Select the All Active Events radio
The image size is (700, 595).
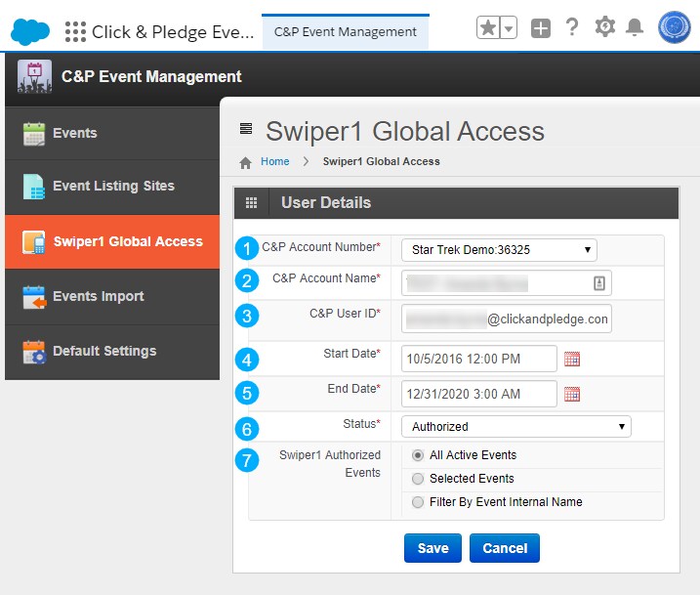click(x=418, y=455)
